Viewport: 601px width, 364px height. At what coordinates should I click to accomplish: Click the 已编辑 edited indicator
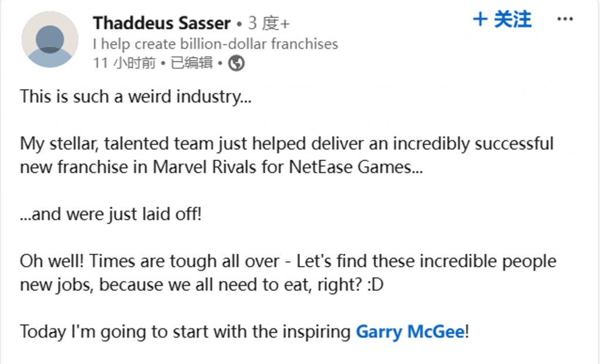pyautogui.click(x=191, y=63)
